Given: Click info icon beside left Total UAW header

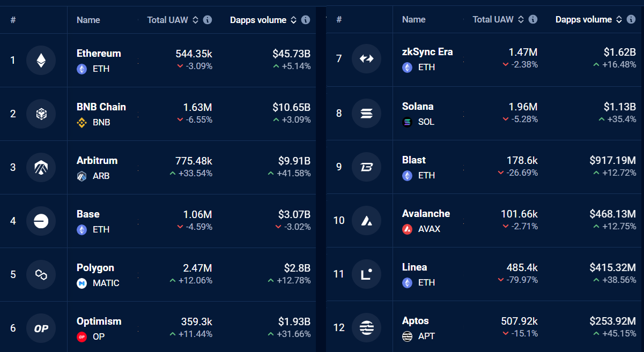Looking at the screenshot, I should 208,20.
